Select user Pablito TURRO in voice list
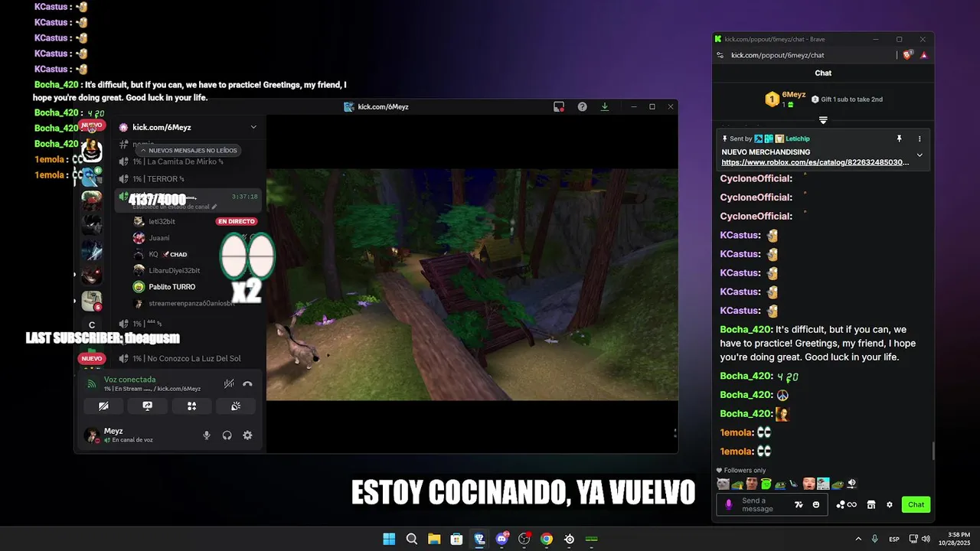 point(171,287)
